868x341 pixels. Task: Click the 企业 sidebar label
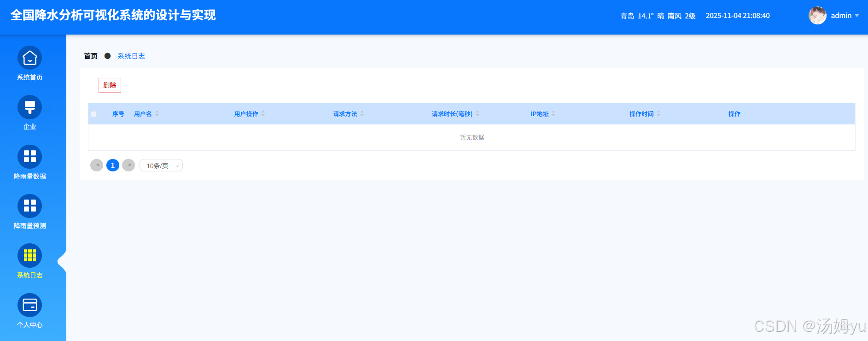click(30, 127)
